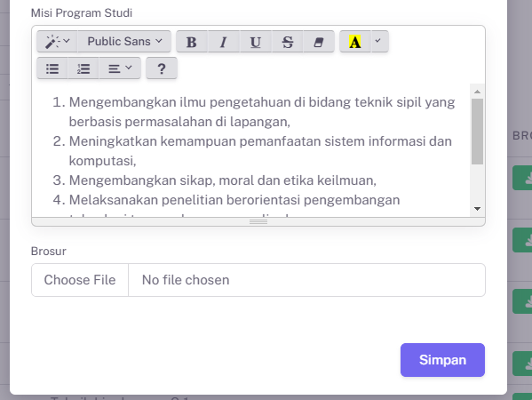Viewport: 532px width, 400px height.
Task: Click the editor scrollbar down arrow
Action: pos(477,209)
